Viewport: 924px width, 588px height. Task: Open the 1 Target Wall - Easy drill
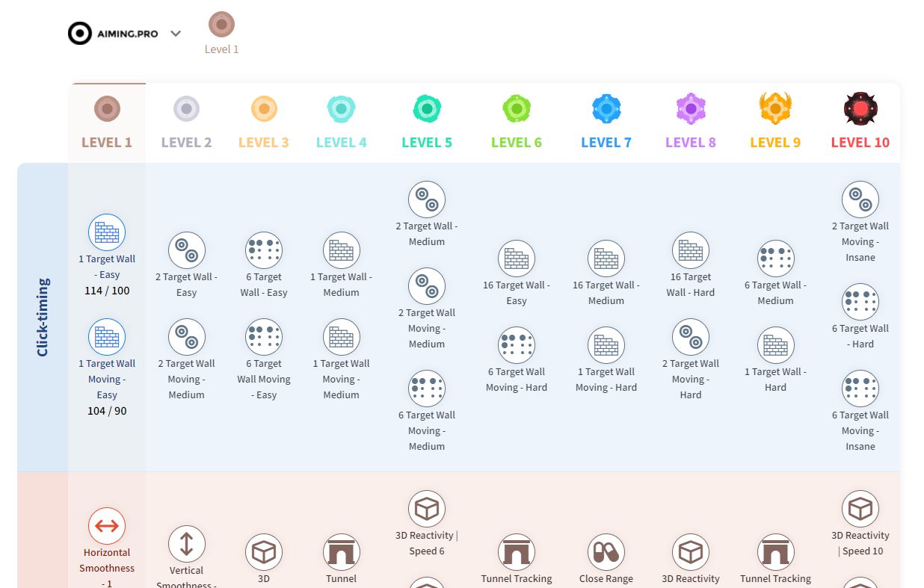(x=107, y=232)
